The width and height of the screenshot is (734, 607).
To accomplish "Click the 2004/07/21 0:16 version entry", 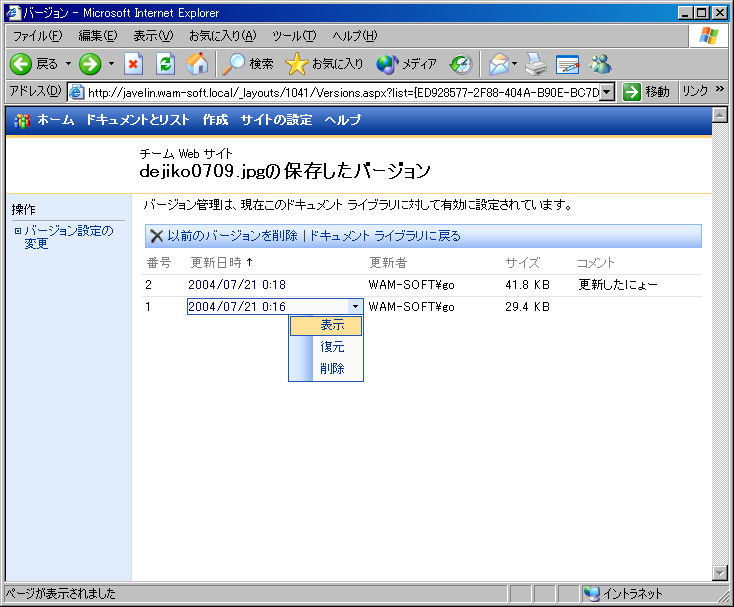I will 237,307.
